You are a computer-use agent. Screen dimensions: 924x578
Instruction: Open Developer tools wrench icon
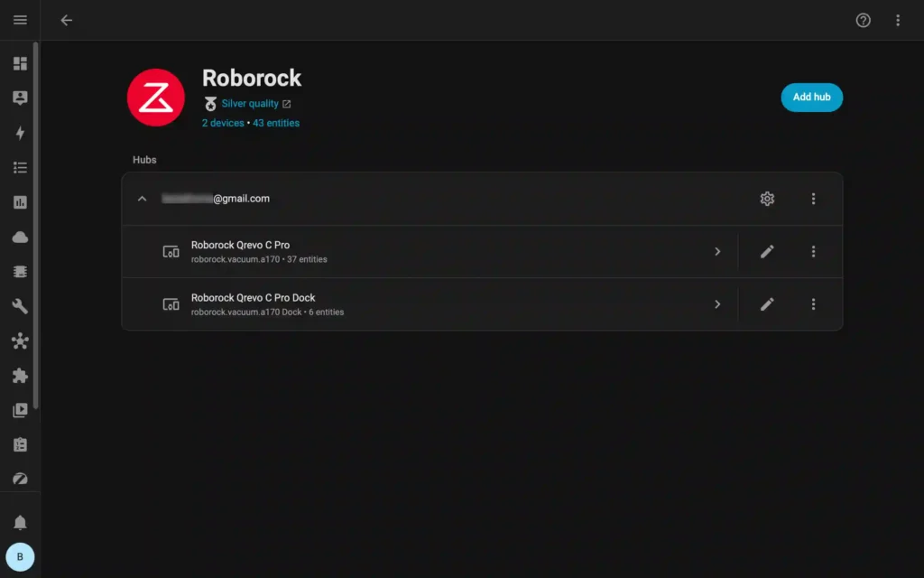click(20, 306)
